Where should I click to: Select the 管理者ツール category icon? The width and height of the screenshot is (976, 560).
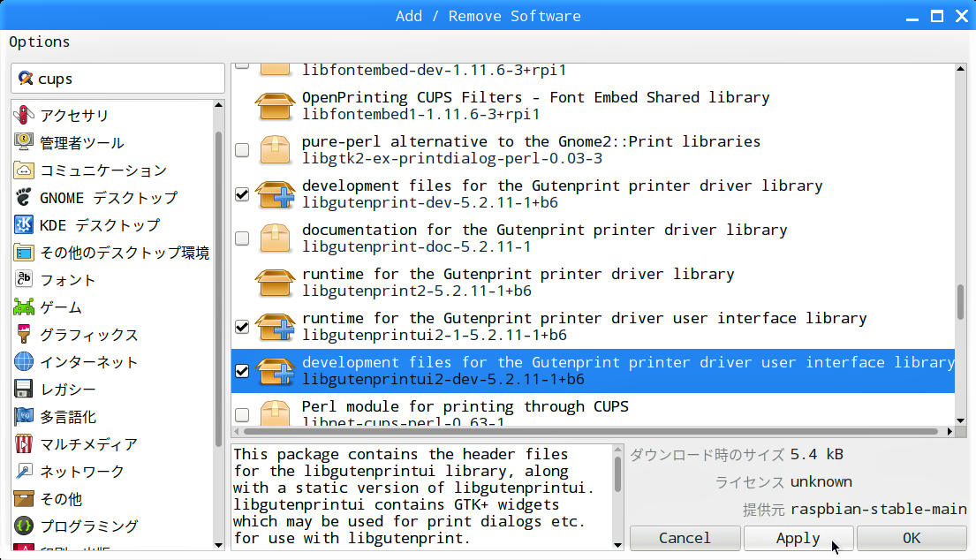pyautogui.click(x=24, y=142)
